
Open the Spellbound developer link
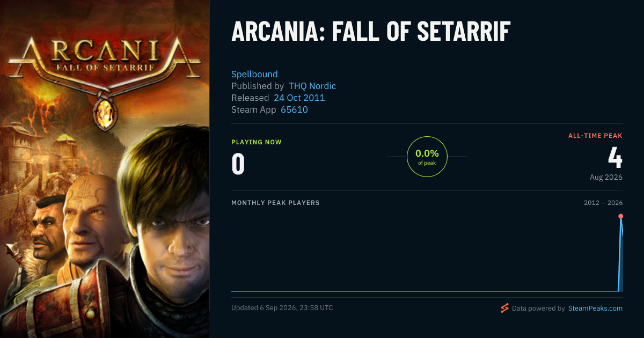tap(254, 74)
